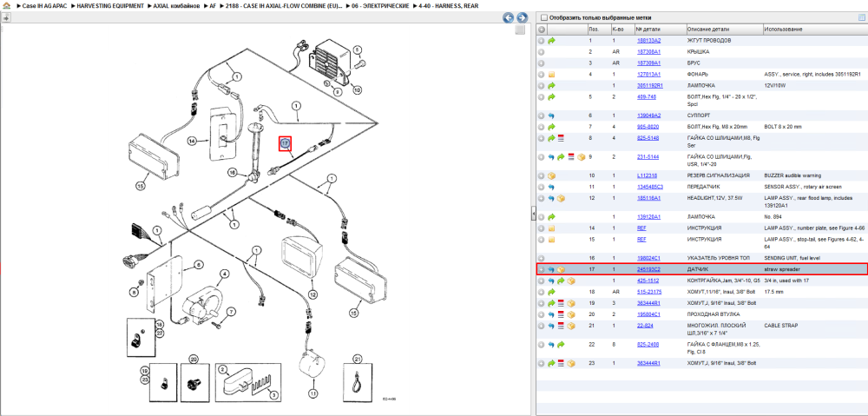Image resolution: width=868 pixels, height=416 pixels.
Task: Open part number 127813A1
Action: point(648,74)
